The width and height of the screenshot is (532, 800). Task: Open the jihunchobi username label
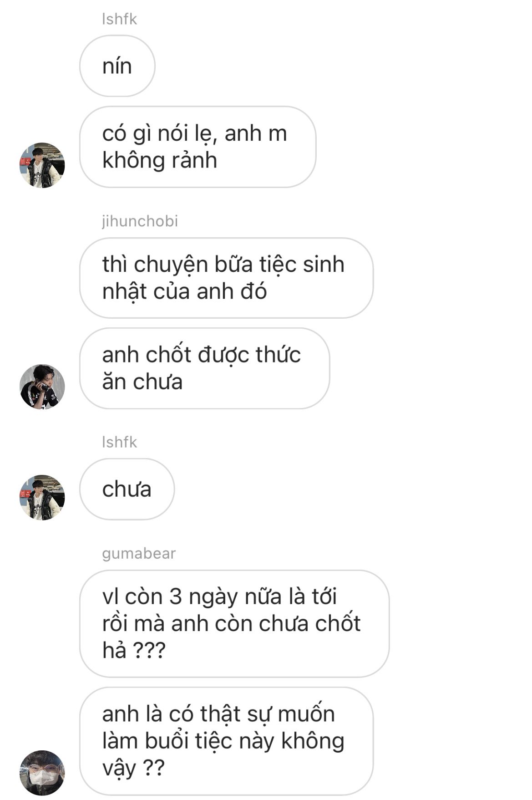140,221
